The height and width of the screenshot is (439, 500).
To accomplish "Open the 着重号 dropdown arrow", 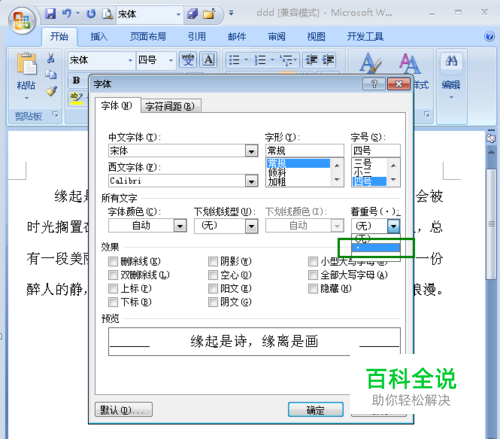I will tap(394, 226).
